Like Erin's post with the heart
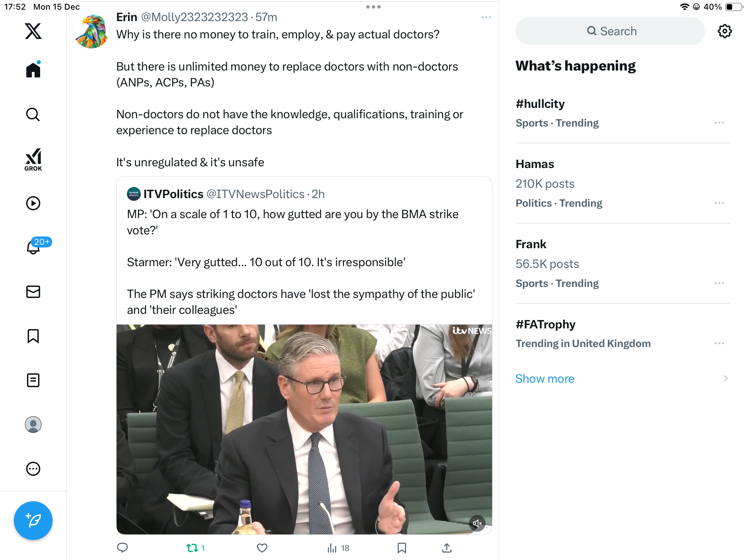The width and height of the screenshot is (747, 560). [x=262, y=548]
